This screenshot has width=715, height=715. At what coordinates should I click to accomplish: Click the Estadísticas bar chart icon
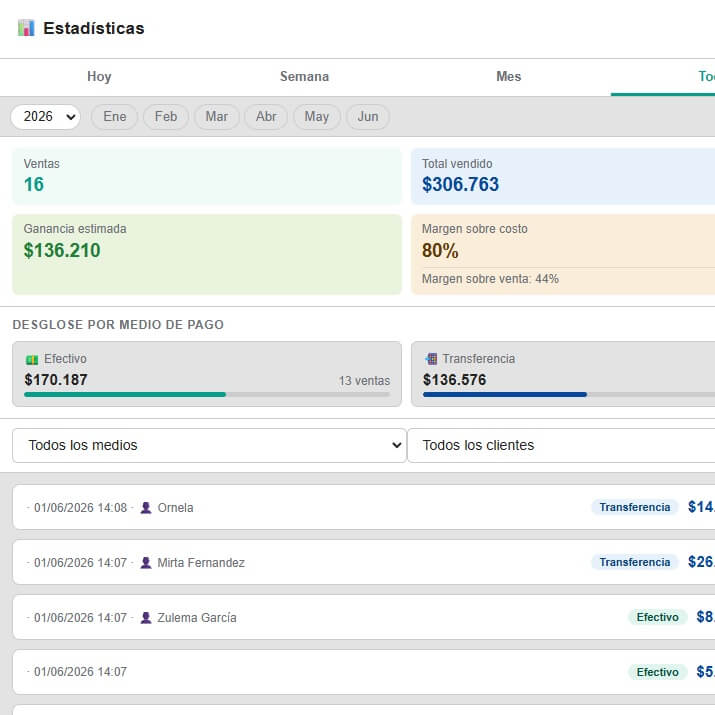(26, 28)
